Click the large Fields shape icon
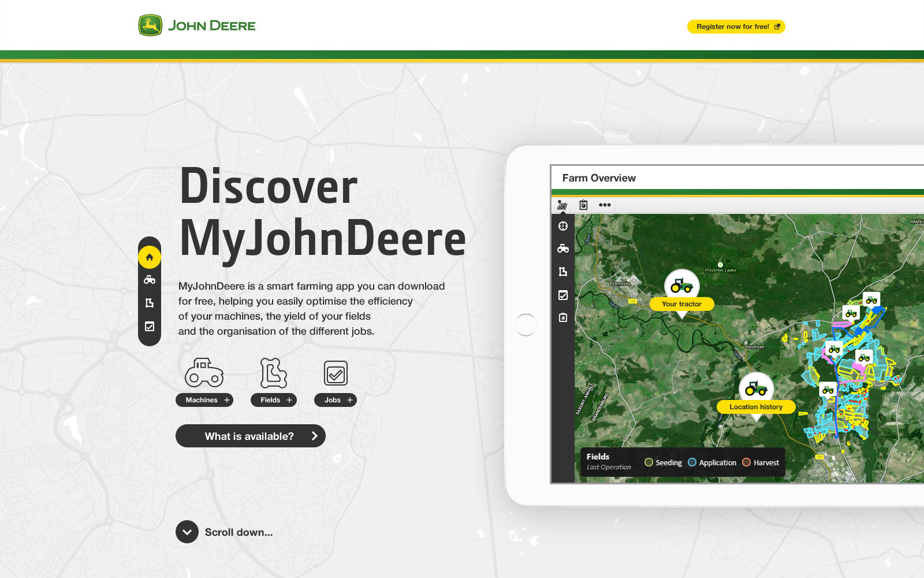Viewport: 924px width, 578px height. (x=273, y=373)
